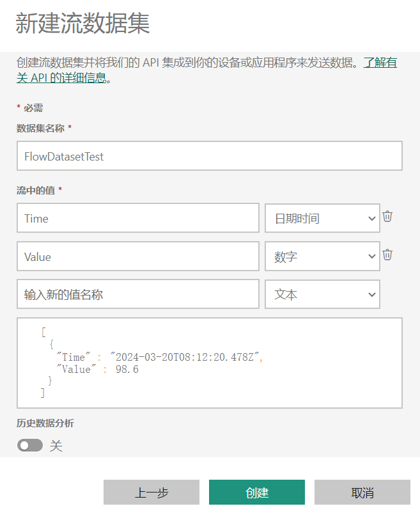Toggle the historical data analysis switch
The height and width of the screenshot is (520, 420).
pyautogui.click(x=30, y=445)
